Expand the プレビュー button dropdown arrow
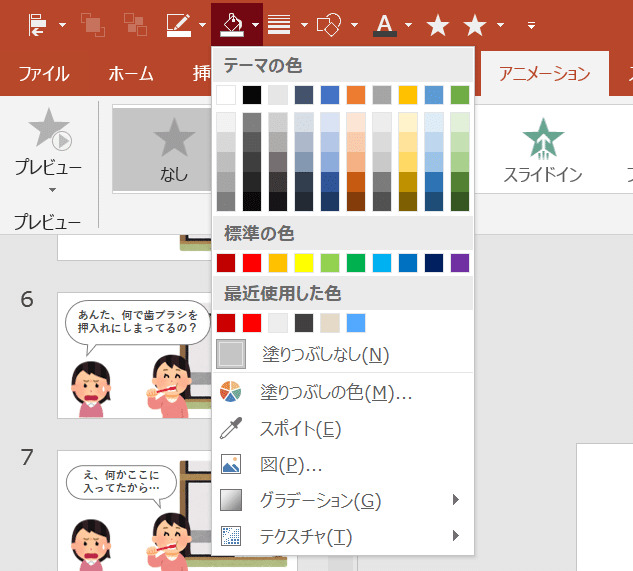 click(x=52, y=190)
